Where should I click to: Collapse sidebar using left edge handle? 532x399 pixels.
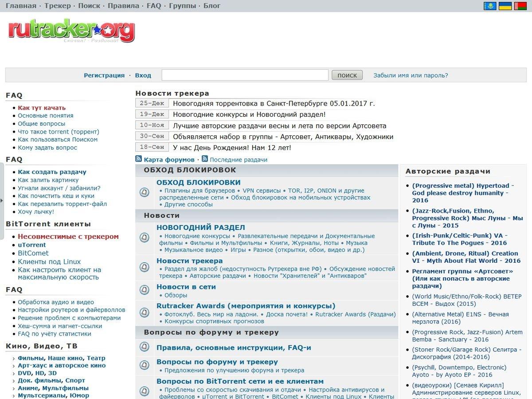(2, 201)
